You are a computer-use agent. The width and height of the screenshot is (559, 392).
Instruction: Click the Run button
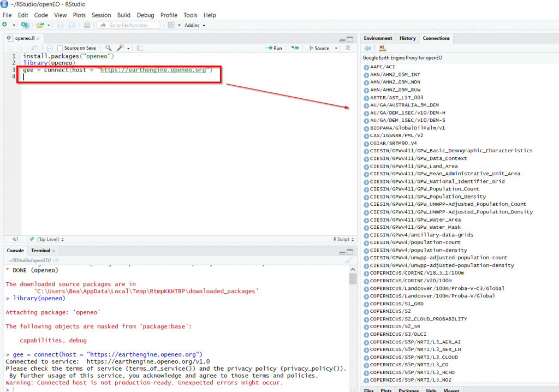(x=274, y=48)
